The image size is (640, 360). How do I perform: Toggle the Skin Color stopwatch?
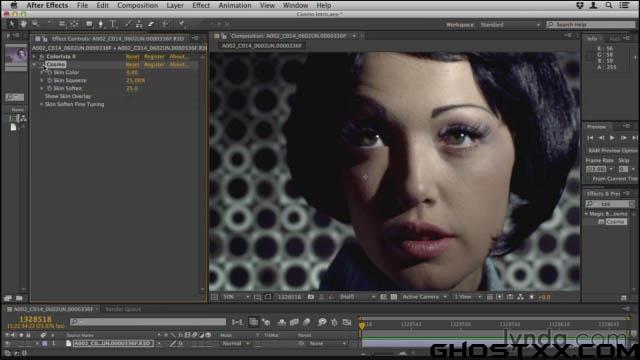tap(49, 72)
